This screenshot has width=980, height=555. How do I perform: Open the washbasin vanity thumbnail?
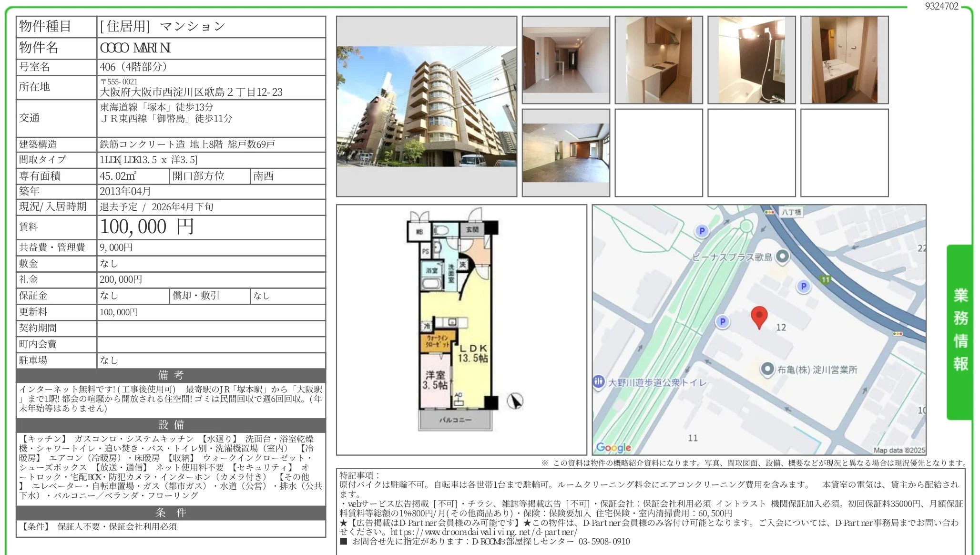(x=844, y=60)
